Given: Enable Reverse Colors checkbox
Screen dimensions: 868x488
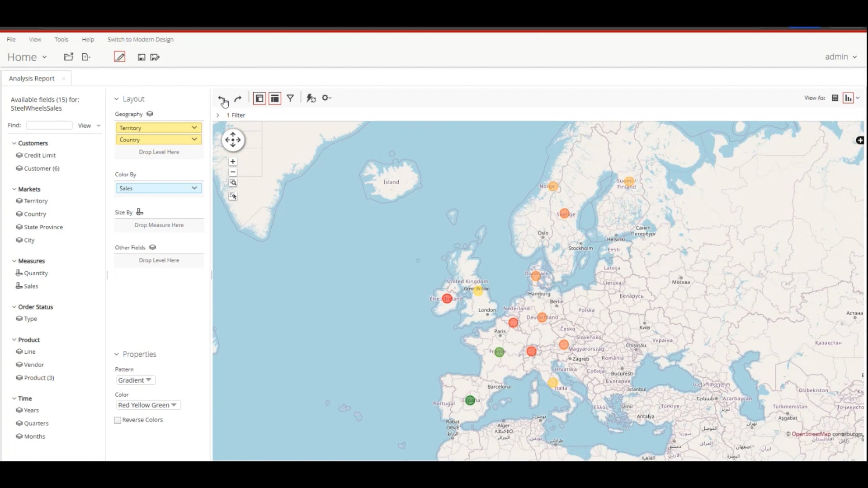Looking at the screenshot, I should click(x=118, y=420).
